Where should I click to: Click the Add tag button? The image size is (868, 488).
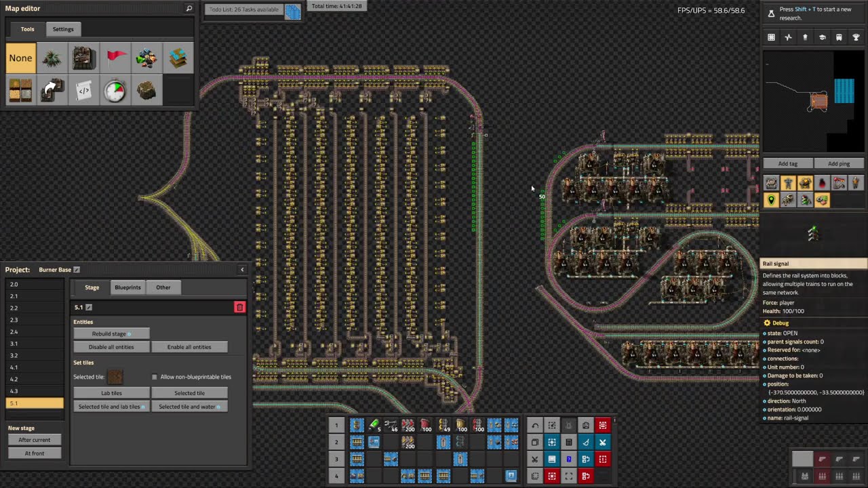[x=788, y=163]
